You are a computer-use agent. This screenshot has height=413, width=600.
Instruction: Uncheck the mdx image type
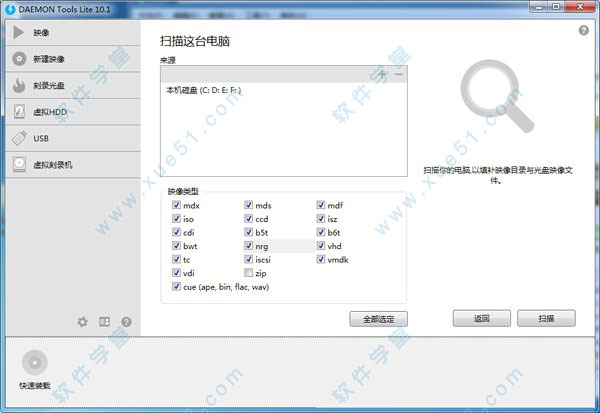tap(176, 205)
